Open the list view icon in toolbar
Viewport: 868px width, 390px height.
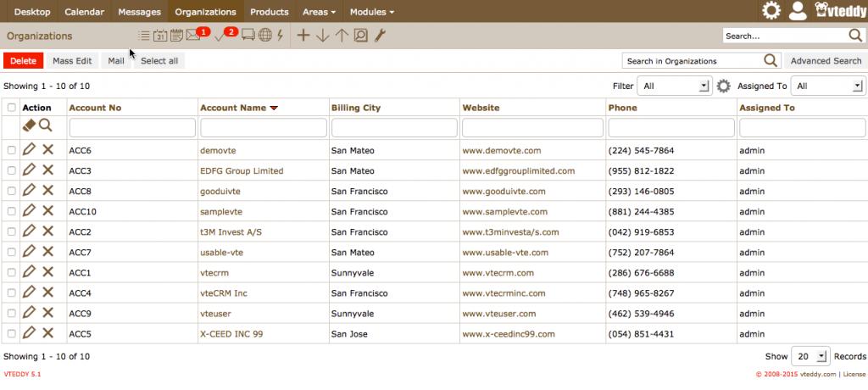pos(144,36)
